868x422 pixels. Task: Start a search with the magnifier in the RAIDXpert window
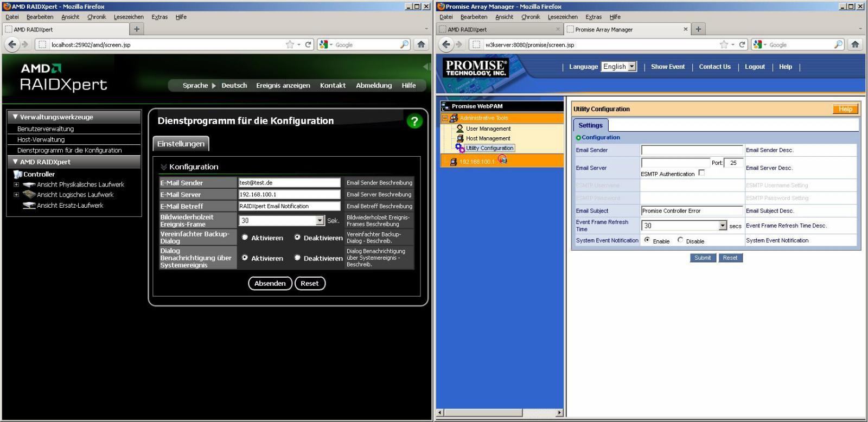pyautogui.click(x=405, y=44)
